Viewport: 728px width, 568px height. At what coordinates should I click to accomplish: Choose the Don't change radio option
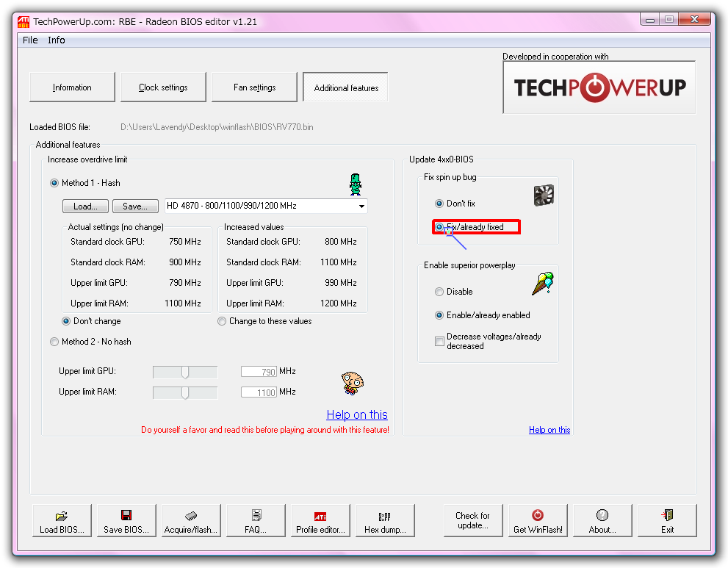point(66,321)
